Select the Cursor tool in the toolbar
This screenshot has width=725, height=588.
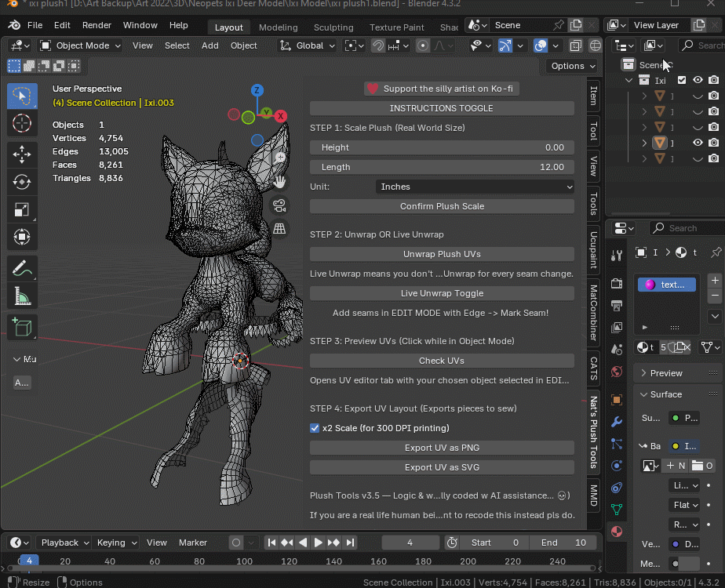[x=22, y=123]
